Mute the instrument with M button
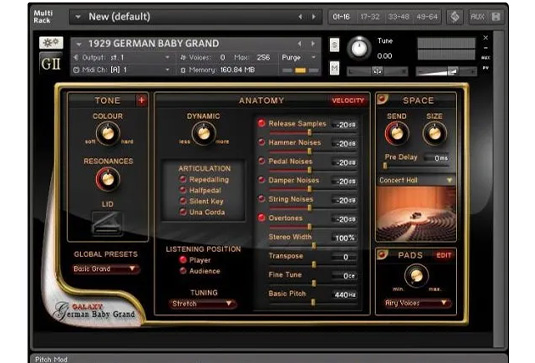 click(x=334, y=68)
